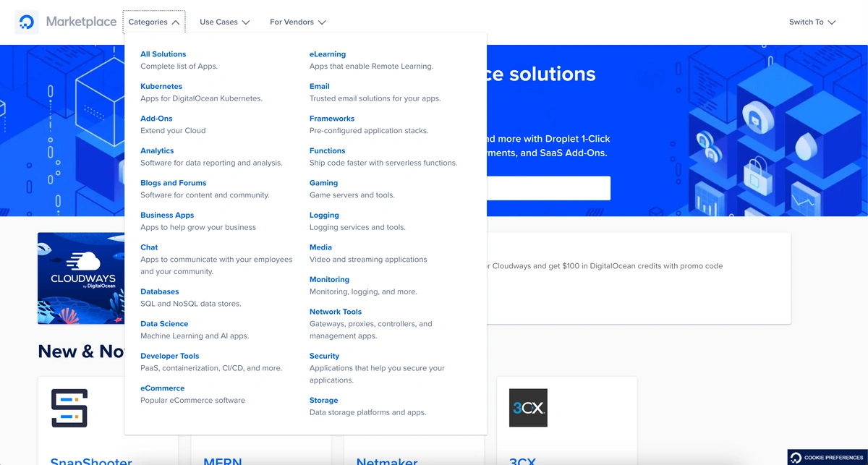Pick the Media category
Viewport: 868px width, 465px height.
pyautogui.click(x=320, y=247)
